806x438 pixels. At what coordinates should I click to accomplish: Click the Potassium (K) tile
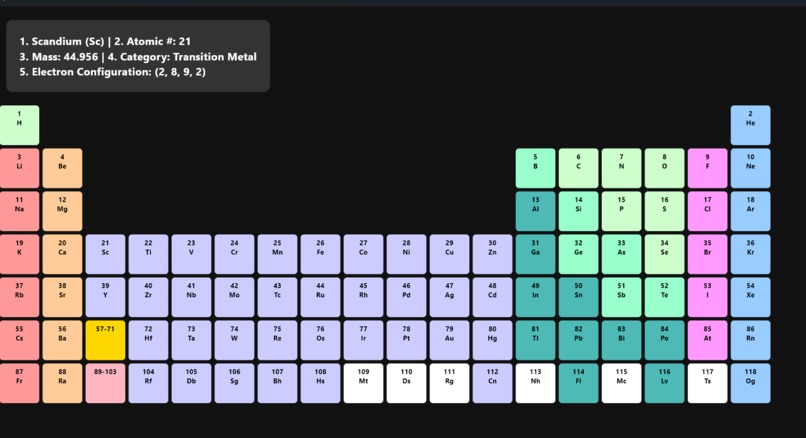click(19, 254)
